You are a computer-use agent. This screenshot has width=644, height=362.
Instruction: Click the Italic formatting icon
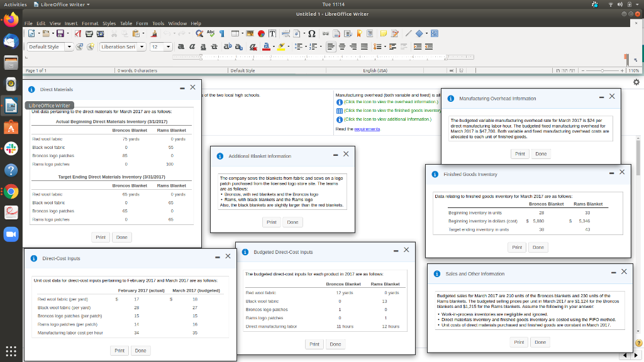pos(192,47)
